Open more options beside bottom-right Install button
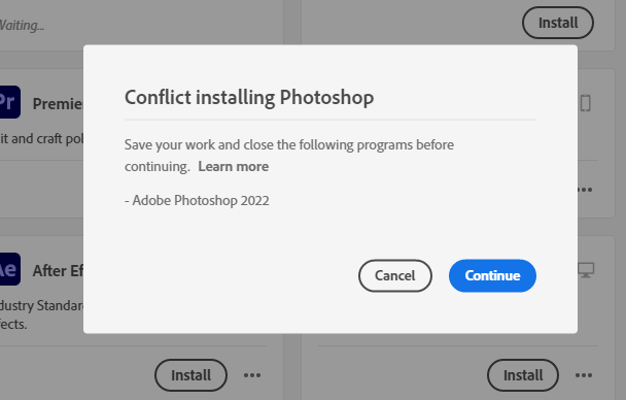Viewport: 626px width, 400px height. coord(585,375)
